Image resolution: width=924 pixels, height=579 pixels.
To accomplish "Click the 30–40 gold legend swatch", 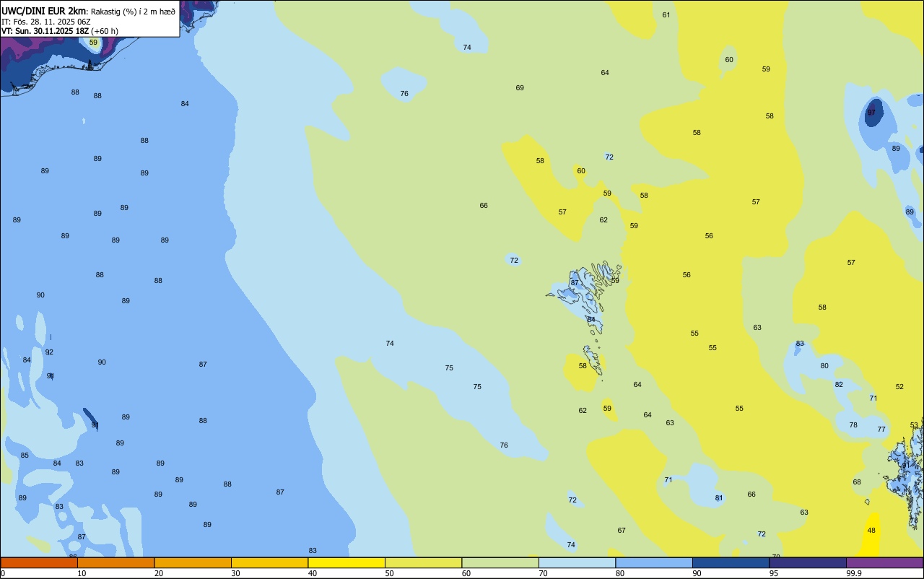I will coord(269,562).
